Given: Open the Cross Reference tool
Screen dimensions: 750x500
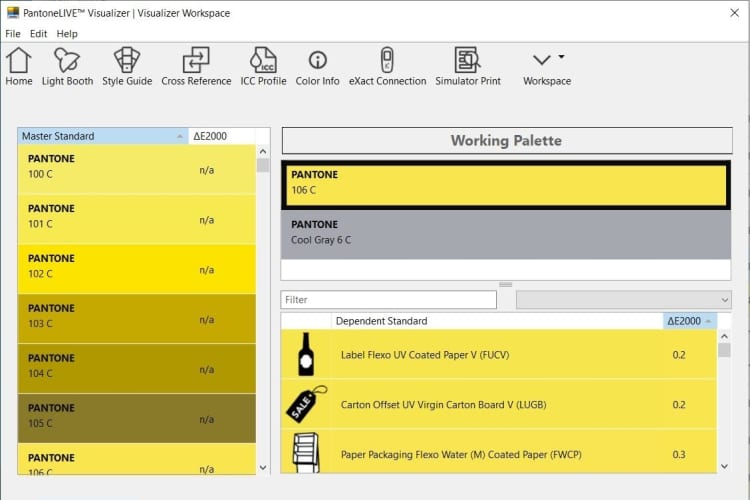Looking at the screenshot, I should [x=196, y=67].
